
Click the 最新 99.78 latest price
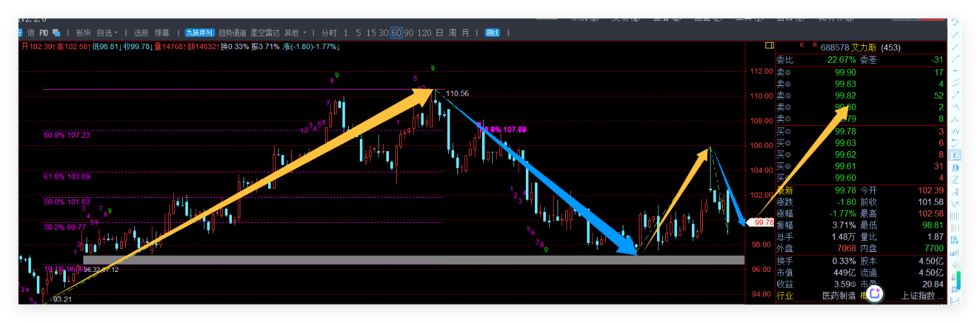coord(846,190)
